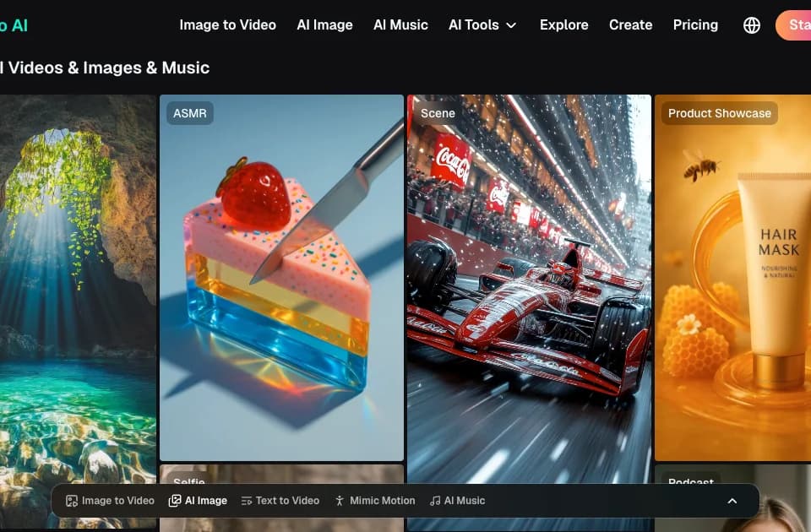811x532 pixels.
Task: Select the AI Image icon in bottom bar
Action: [175, 501]
